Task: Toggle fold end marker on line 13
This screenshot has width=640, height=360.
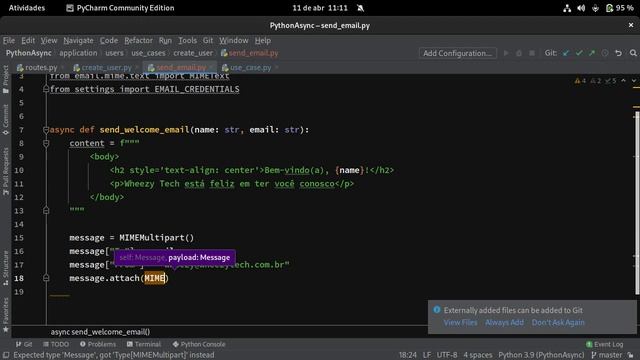Action: 46,211
